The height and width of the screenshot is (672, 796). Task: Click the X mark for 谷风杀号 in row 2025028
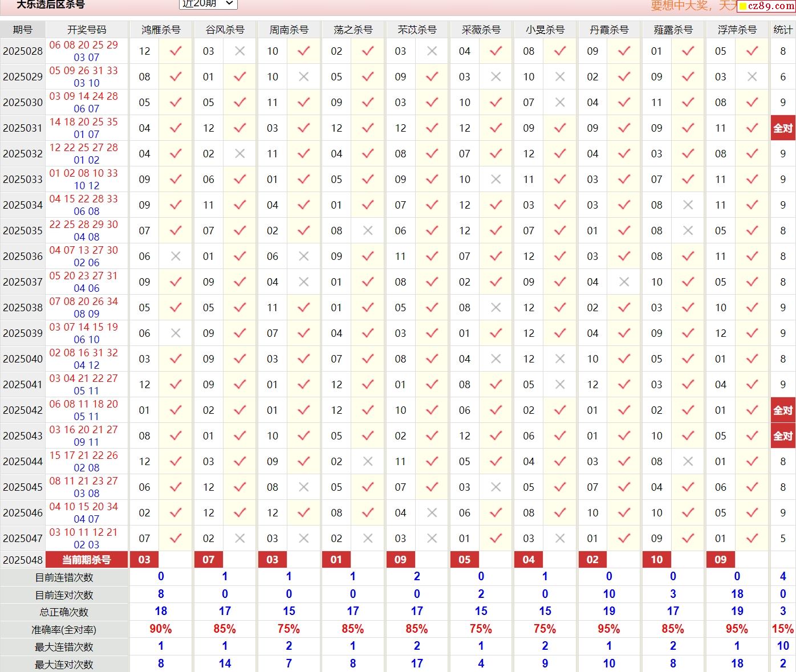click(x=239, y=51)
